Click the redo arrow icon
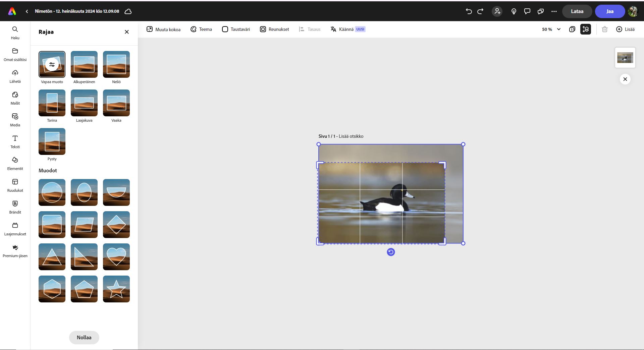Screen dimensions: 644x350 coord(480,11)
